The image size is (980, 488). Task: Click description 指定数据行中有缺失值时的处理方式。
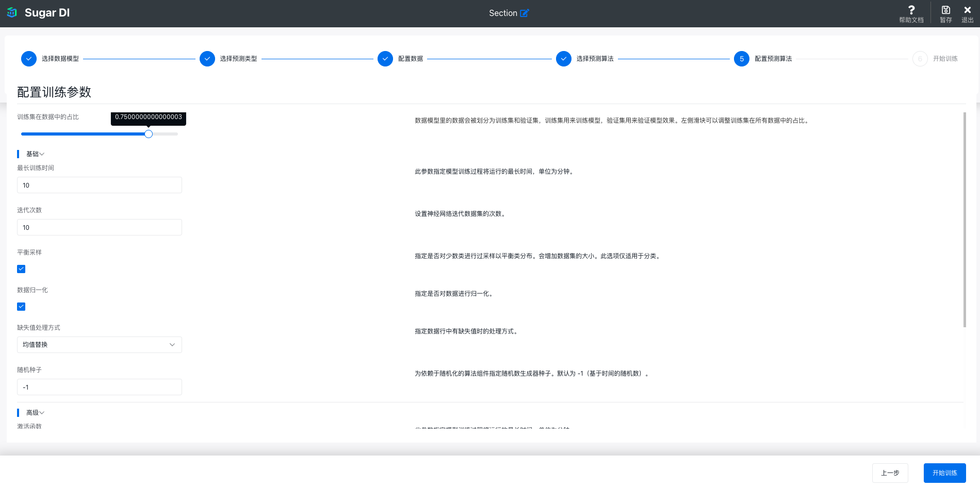pyautogui.click(x=467, y=331)
